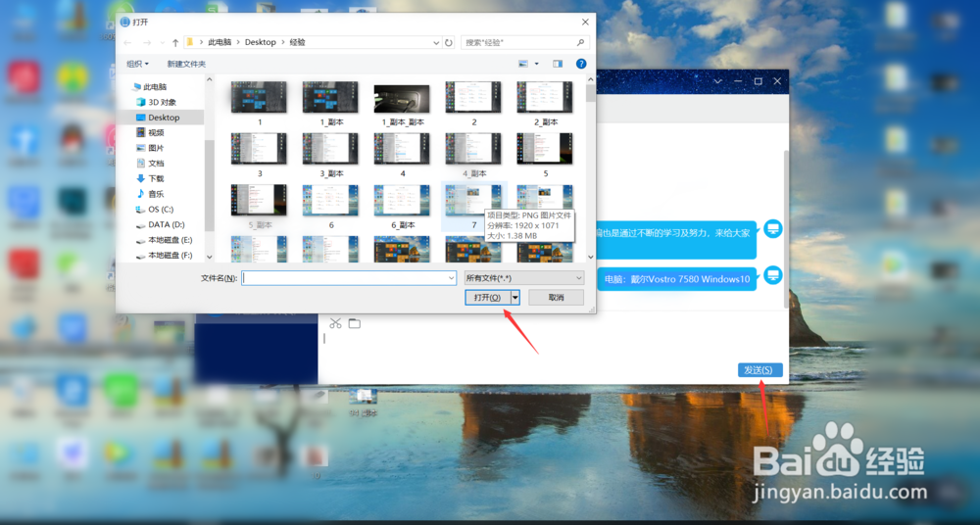
Task: Click the folder icon in chat toolbar
Action: [x=355, y=323]
